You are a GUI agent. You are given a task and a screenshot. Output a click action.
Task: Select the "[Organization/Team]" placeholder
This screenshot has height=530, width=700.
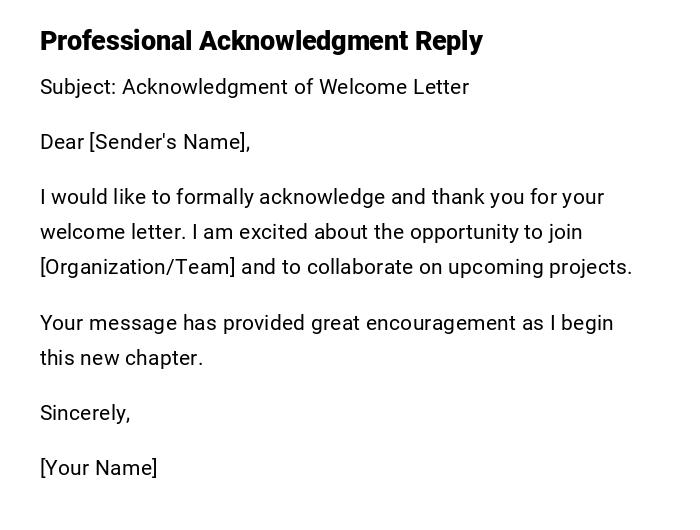(x=137, y=268)
